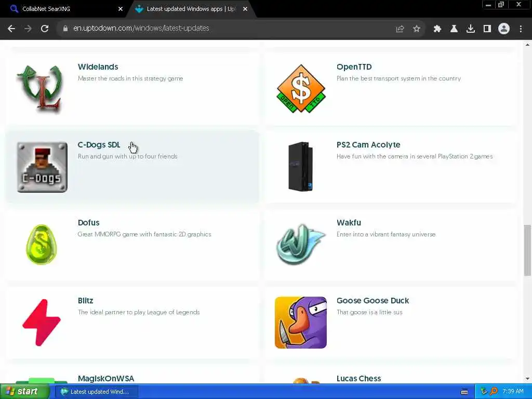This screenshot has width=532, height=399.
Task: Click the on-screen keyboard tray icon
Action: point(464,392)
